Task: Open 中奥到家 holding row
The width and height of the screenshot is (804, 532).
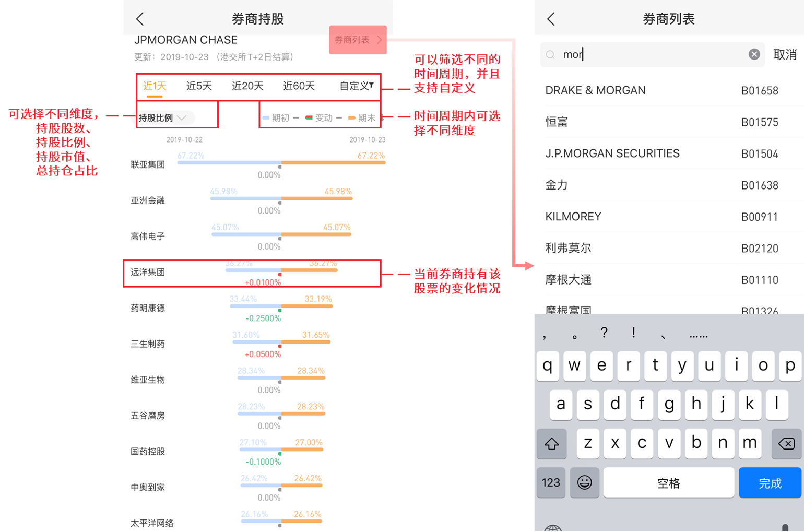Action: click(x=258, y=488)
